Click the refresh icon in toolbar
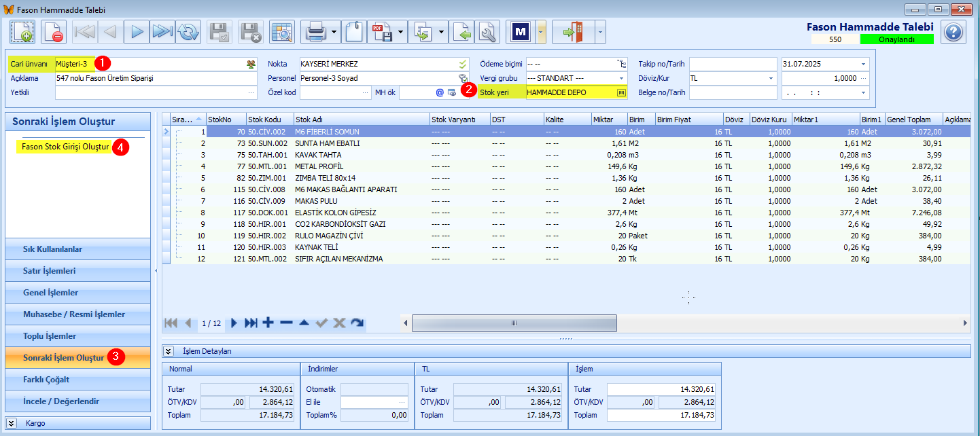The image size is (980, 436). [188, 31]
